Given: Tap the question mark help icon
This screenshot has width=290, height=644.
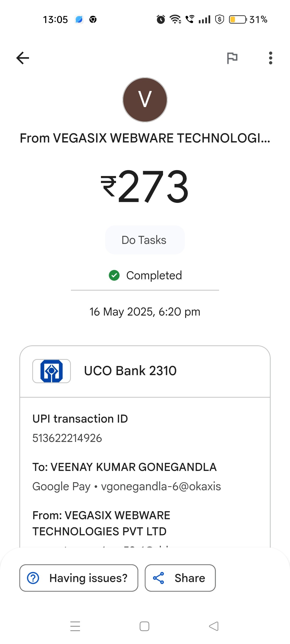Looking at the screenshot, I should coord(33,578).
